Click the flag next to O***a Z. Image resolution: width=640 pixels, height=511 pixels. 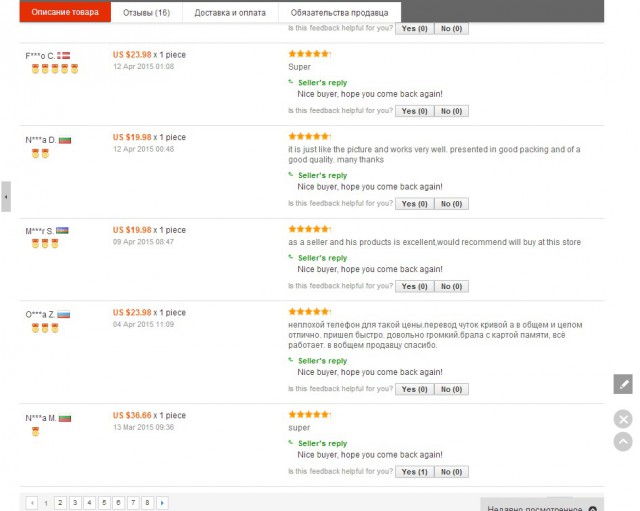click(64, 315)
